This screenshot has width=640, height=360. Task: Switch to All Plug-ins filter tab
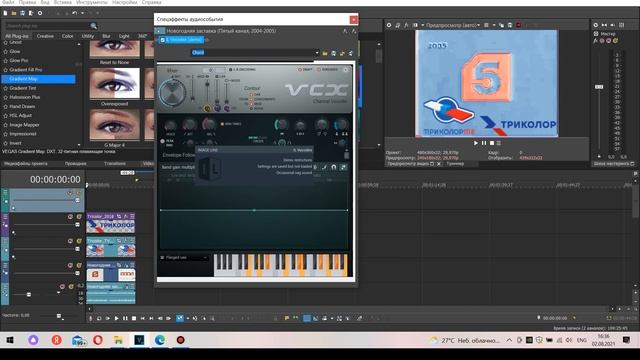coord(17,36)
